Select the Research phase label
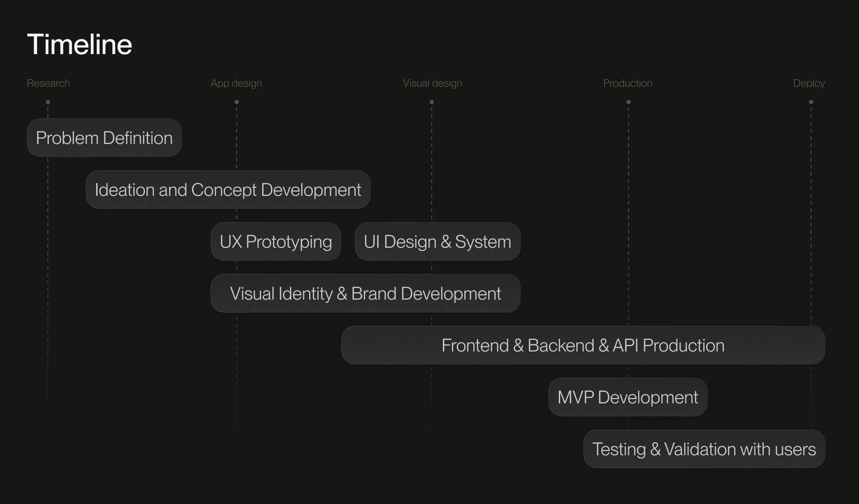The image size is (859, 504). point(48,84)
